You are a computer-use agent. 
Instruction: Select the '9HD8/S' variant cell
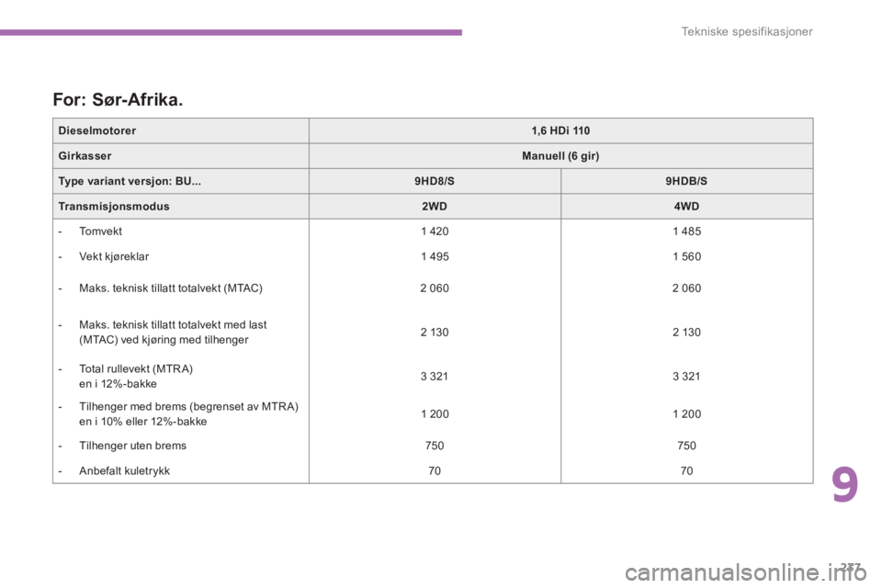(435, 182)
